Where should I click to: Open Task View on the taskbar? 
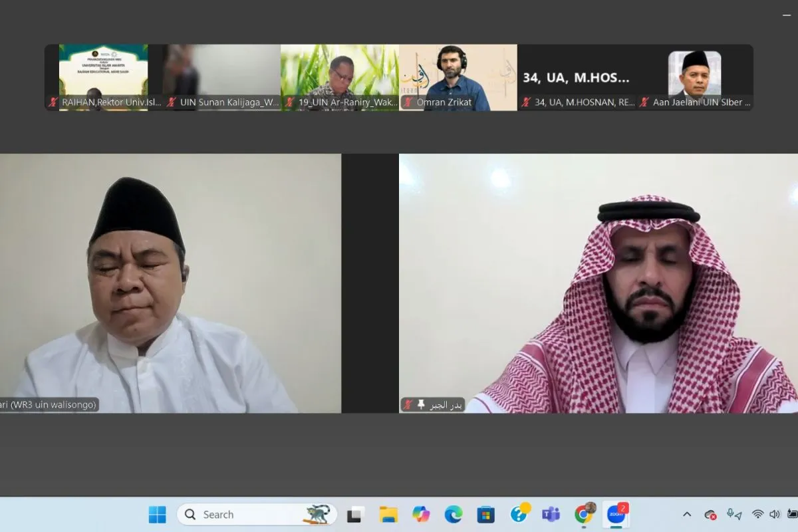tap(356, 514)
